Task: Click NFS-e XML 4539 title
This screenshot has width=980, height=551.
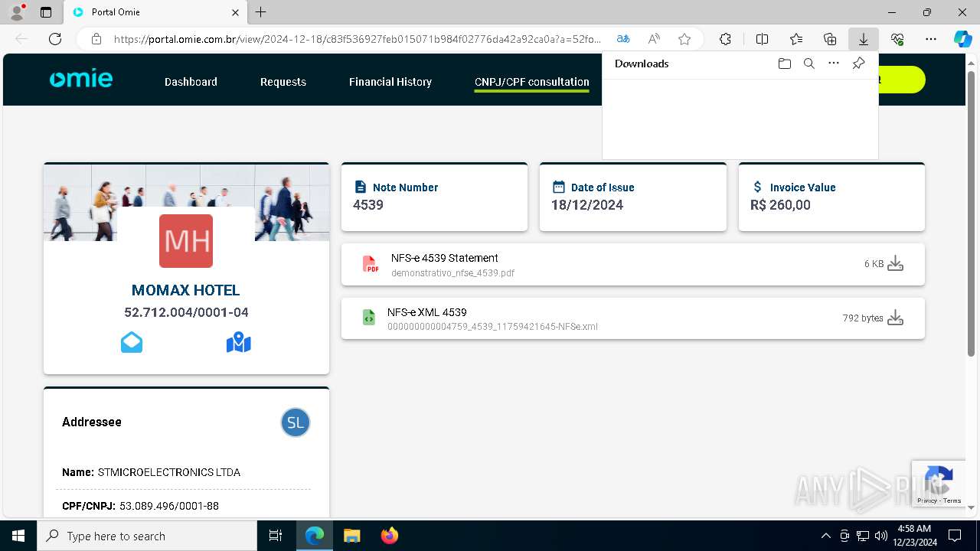Action: pos(427,312)
